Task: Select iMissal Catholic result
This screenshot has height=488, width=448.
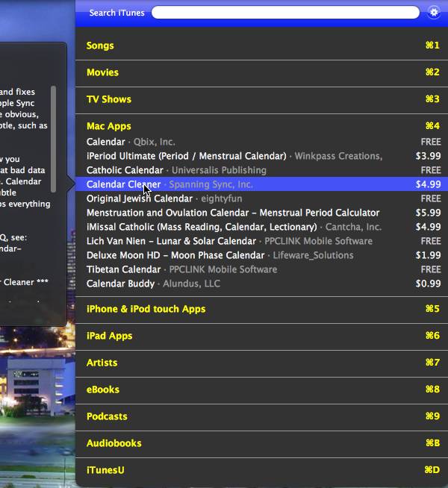Action: tap(261, 227)
